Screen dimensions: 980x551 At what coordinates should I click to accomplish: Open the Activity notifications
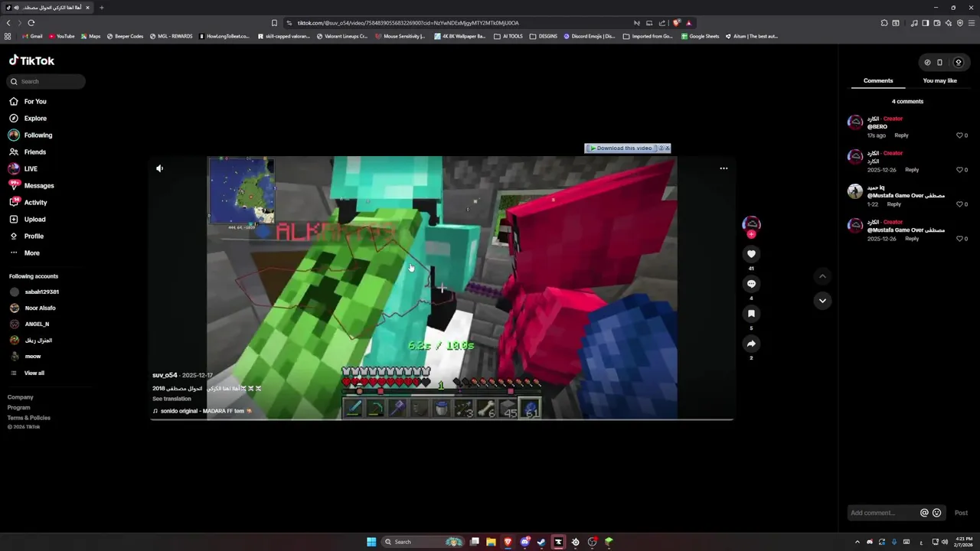35,203
